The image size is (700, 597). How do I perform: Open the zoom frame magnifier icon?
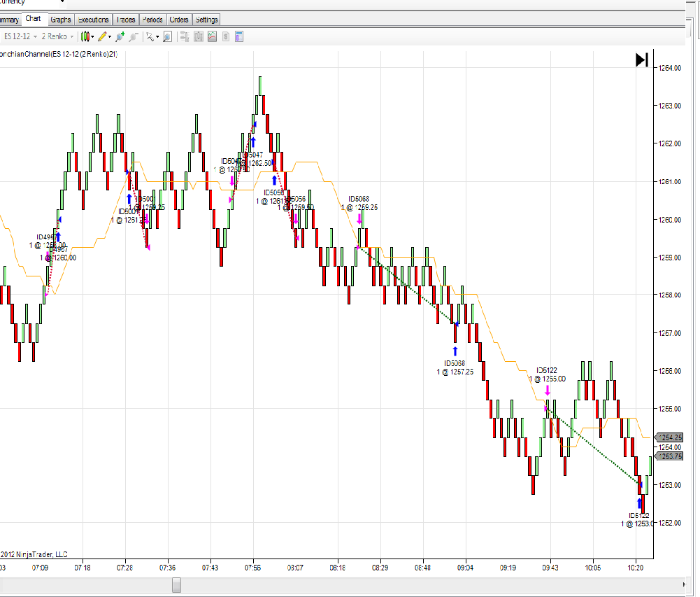[x=167, y=36]
